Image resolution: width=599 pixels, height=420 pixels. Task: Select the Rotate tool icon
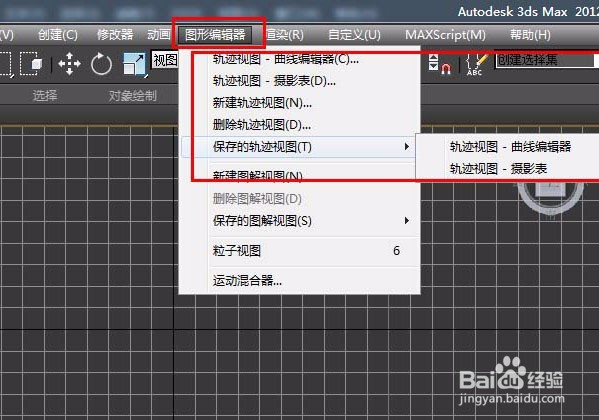[x=101, y=64]
